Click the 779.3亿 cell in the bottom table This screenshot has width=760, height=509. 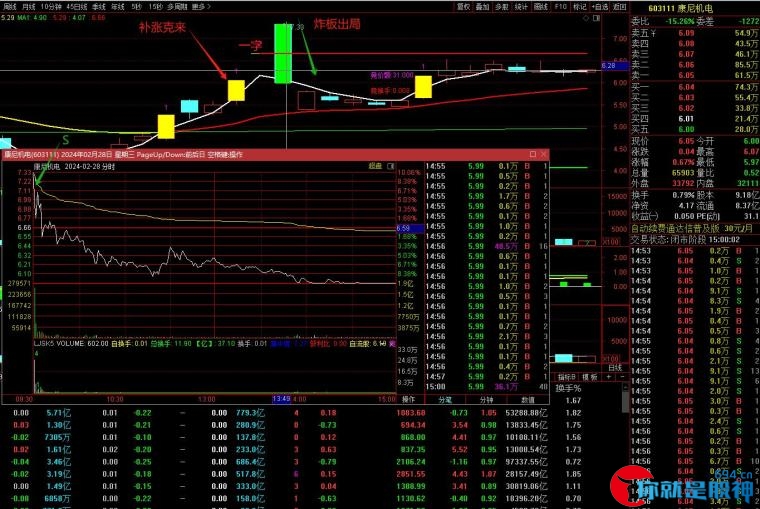tap(250, 413)
